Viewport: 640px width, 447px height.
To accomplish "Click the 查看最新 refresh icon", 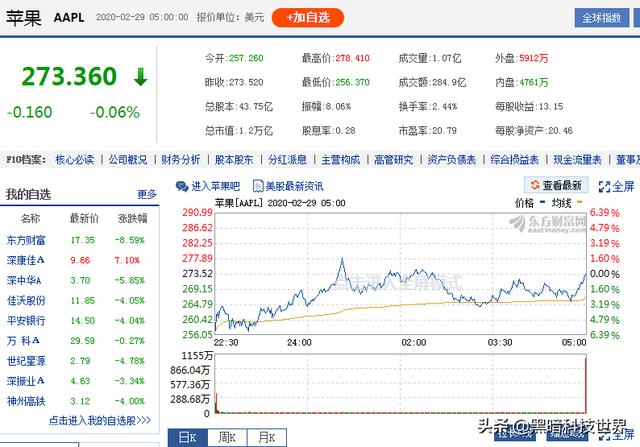I will 535,185.
